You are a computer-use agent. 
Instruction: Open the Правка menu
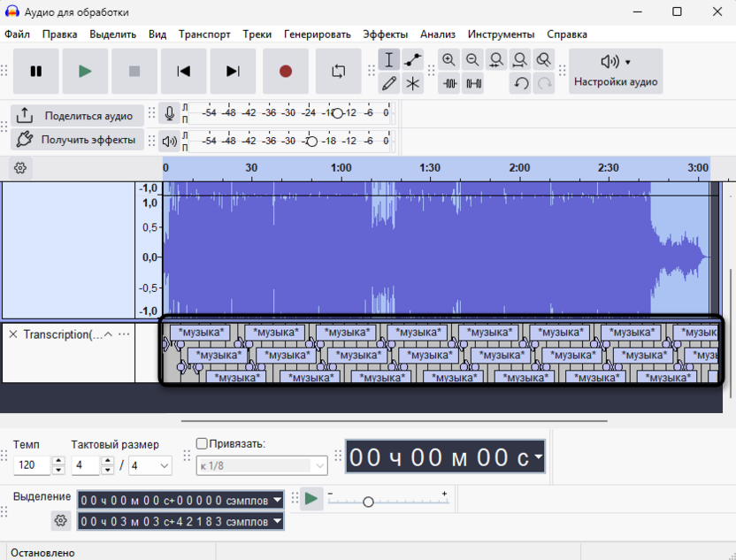coord(59,35)
